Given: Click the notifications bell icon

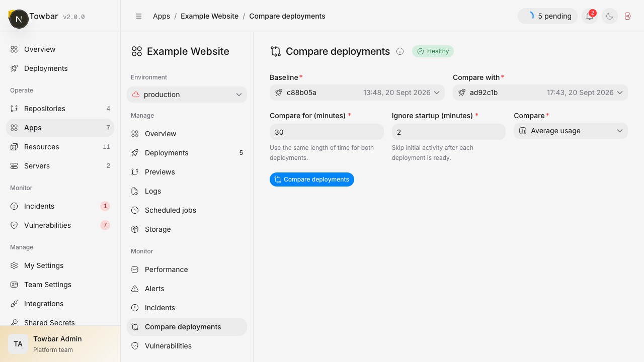Looking at the screenshot, I should pyautogui.click(x=589, y=16).
